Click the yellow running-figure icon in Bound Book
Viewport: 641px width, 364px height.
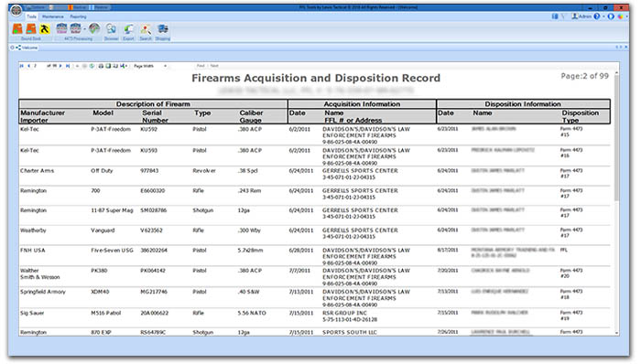tap(45, 29)
